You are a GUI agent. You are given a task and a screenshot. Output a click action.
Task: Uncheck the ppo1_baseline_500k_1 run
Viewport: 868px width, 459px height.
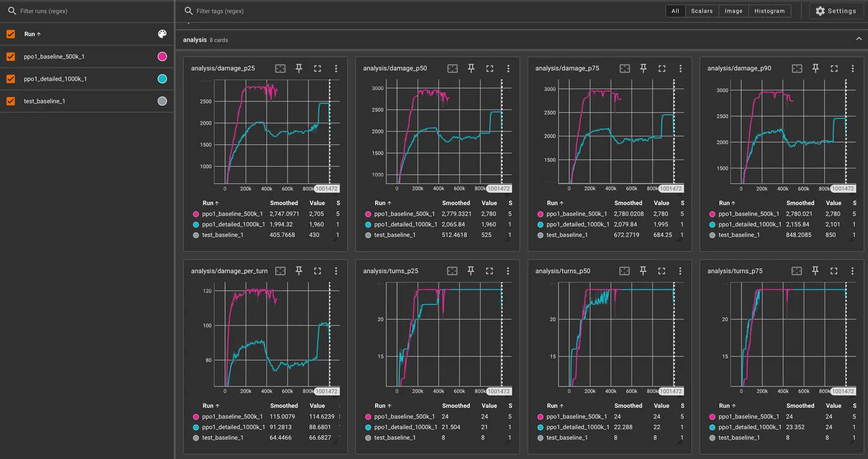click(11, 56)
